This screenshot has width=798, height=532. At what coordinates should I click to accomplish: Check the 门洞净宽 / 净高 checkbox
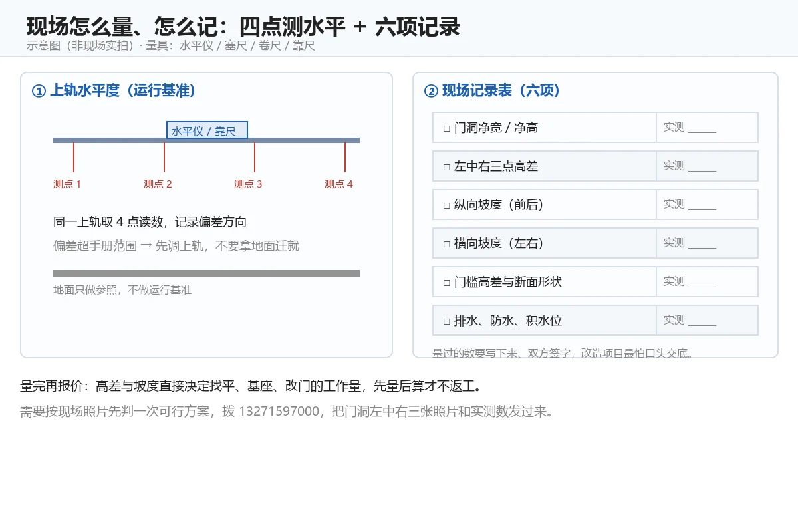click(447, 128)
